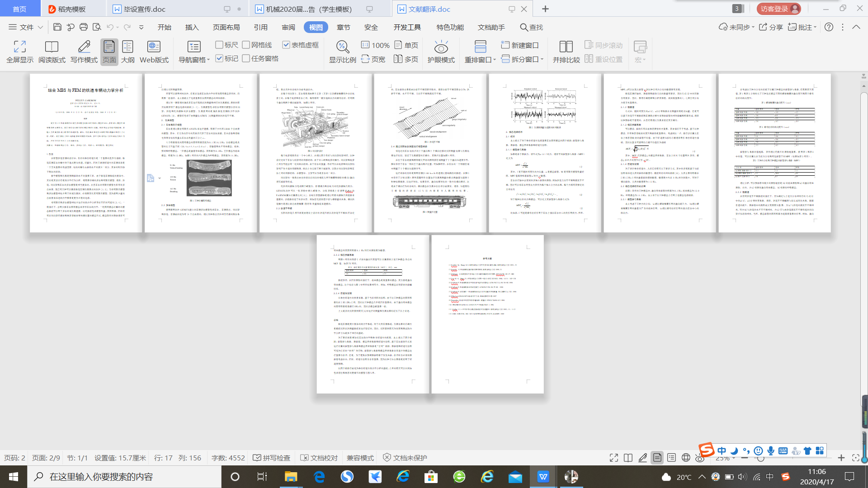The height and width of the screenshot is (488, 868).
Task: Open display zoom ratio icon
Action: (342, 47)
